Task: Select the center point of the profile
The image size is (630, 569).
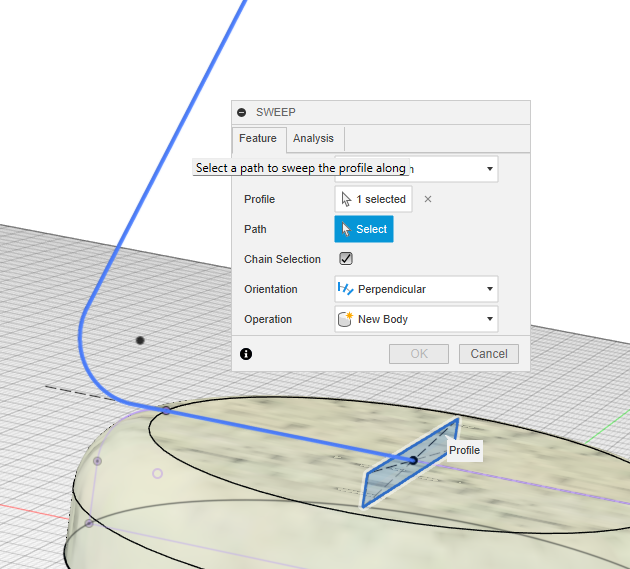Action: 413,460
